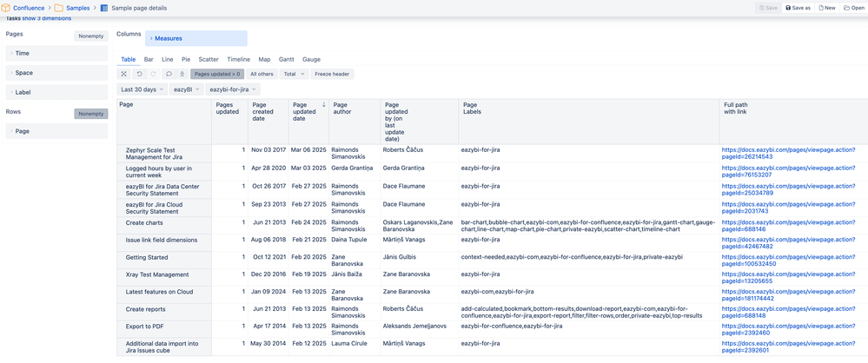Image resolution: width=868 pixels, height=363 pixels.
Task: Switch to the Scatter chart tab
Action: [x=209, y=59]
